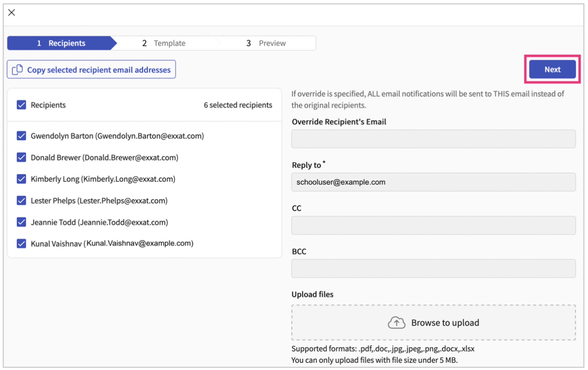Uncheck Lester Phelps from recipients
This screenshot has width=588, height=370.
(21, 200)
